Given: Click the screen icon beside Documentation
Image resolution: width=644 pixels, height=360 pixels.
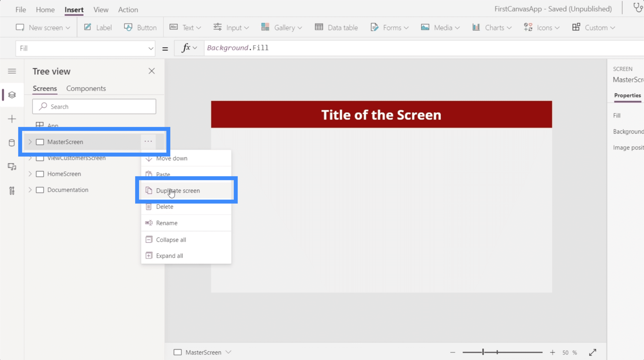Looking at the screenshot, I should pos(40,190).
